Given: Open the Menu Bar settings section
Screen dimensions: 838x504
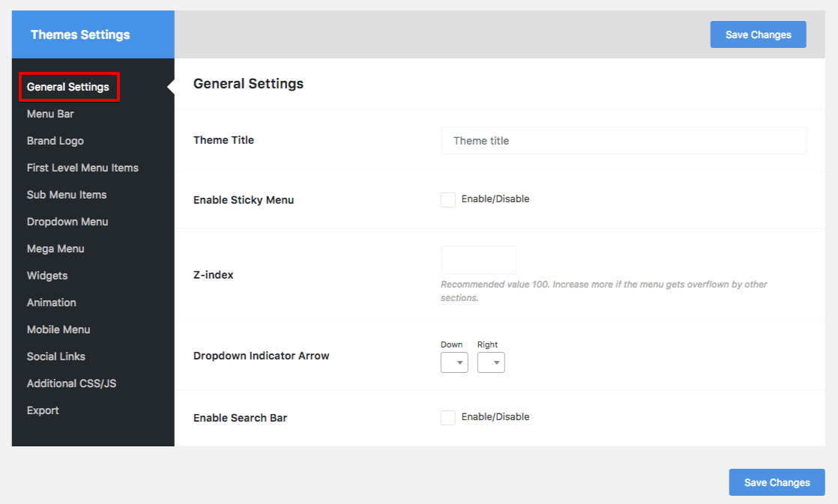Looking at the screenshot, I should click(x=50, y=114).
